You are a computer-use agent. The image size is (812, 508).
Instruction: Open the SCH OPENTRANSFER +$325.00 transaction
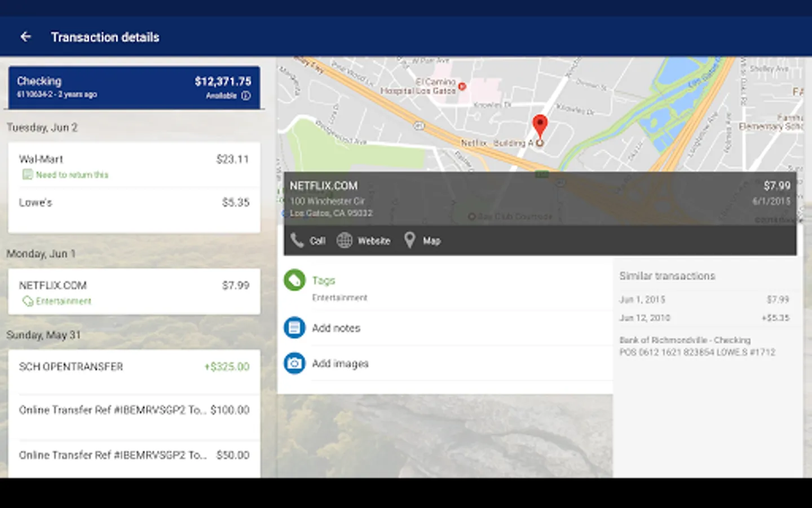tap(134, 372)
